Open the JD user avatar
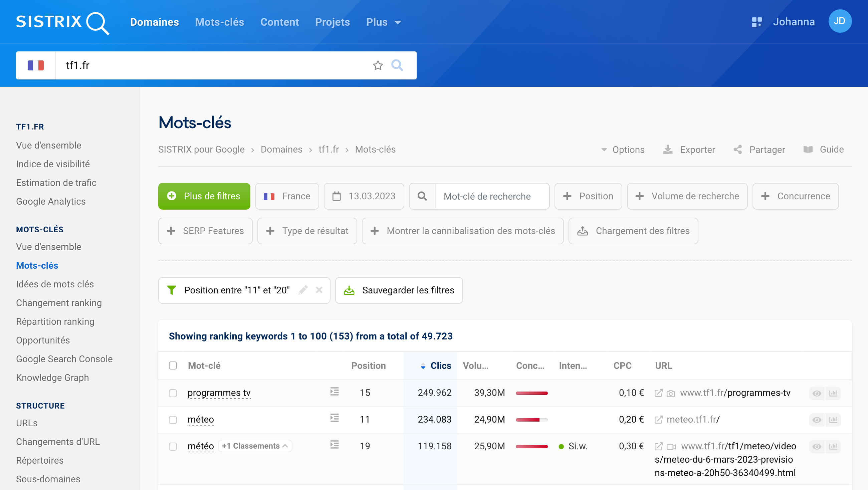Viewport: 868px width, 490px height. click(839, 21)
